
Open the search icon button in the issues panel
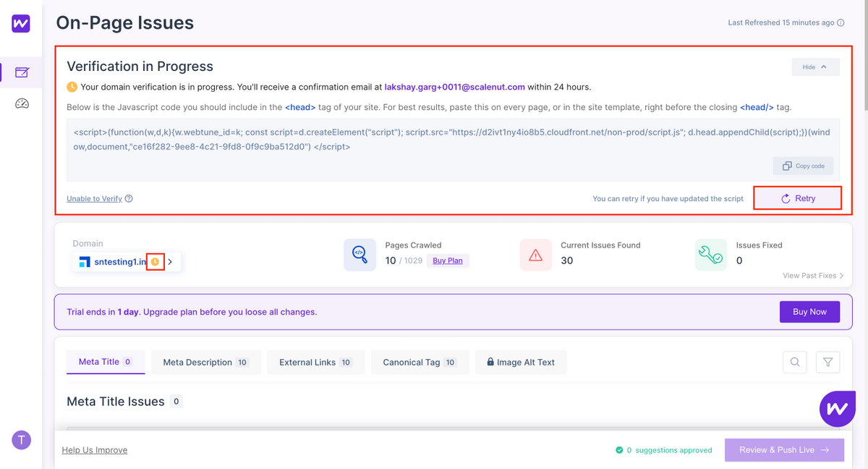[x=795, y=362]
